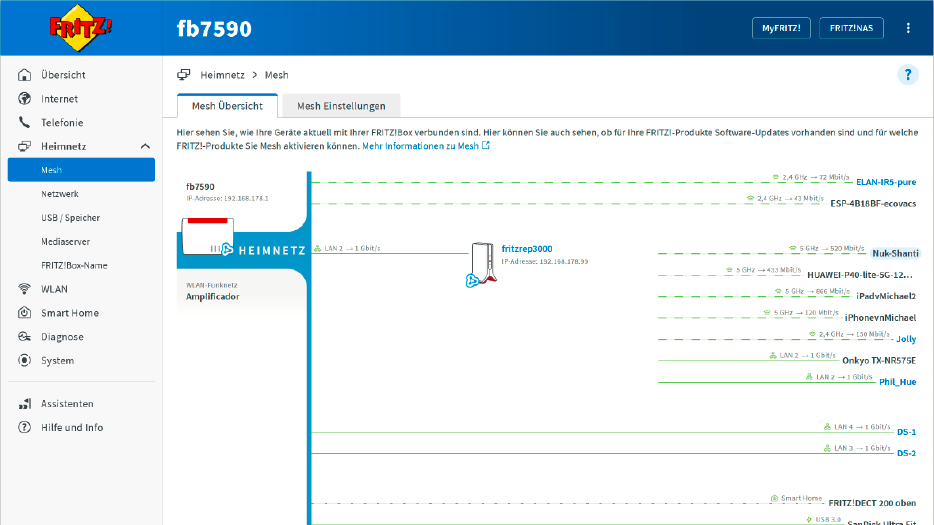Click the WLAN wifi icon

(24, 289)
